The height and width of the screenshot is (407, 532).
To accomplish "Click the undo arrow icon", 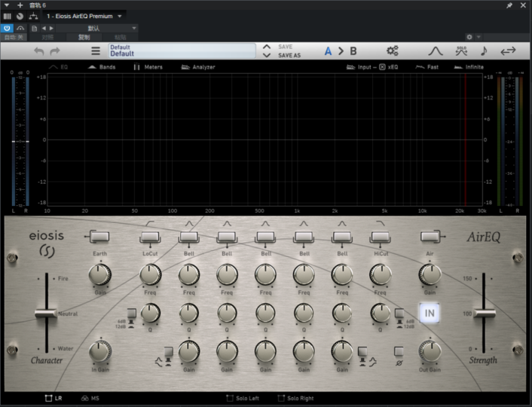I will point(39,51).
